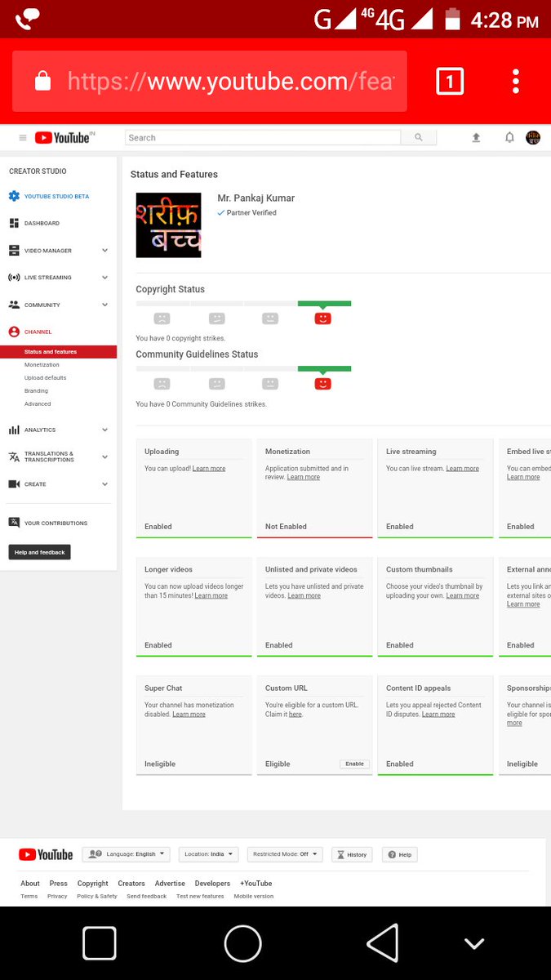Click the Copyright Status happy face icon
Screen dimensions: 551x980
[322, 318]
